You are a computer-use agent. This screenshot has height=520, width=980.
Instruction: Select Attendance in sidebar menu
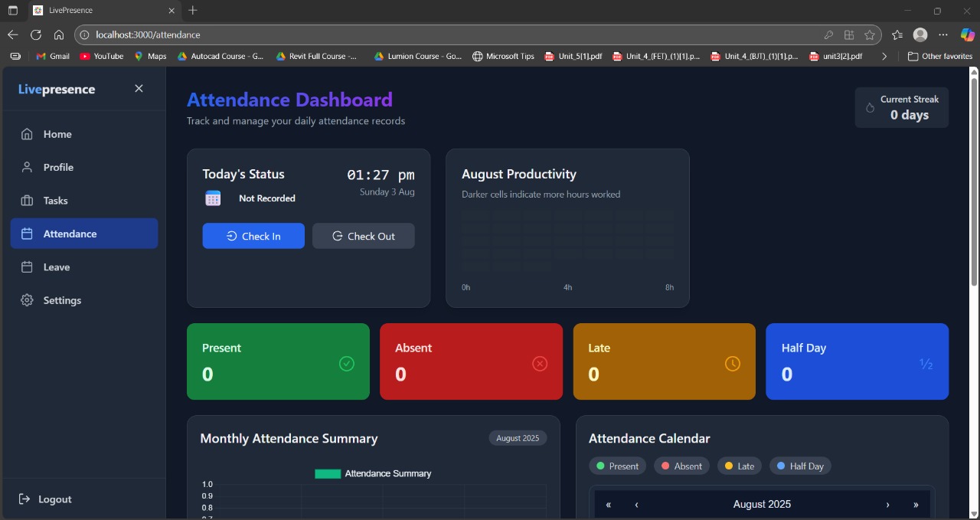point(84,234)
